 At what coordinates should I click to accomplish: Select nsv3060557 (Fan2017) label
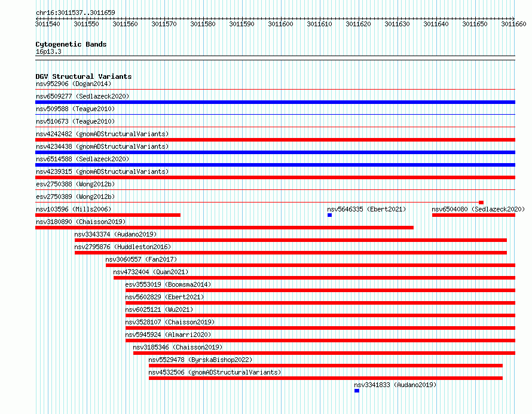[141, 259]
